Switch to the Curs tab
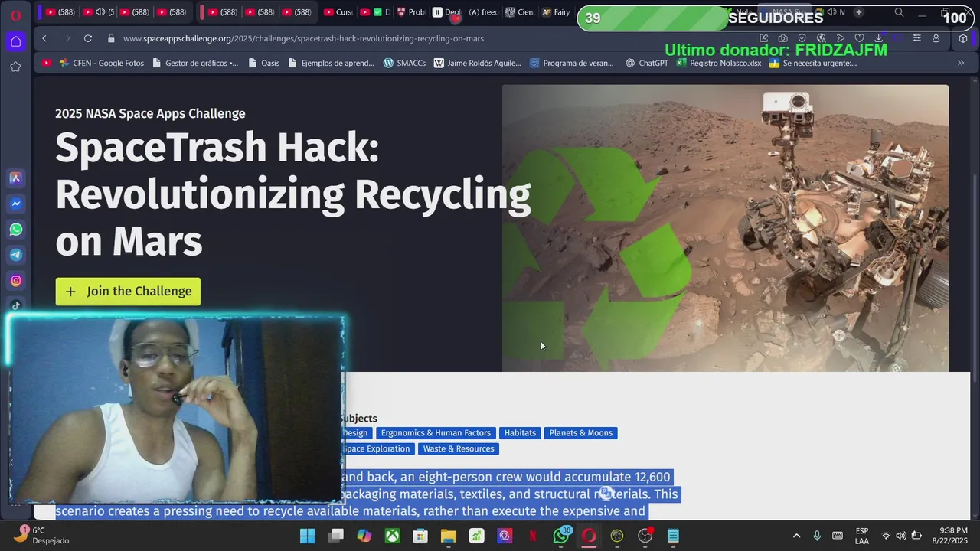This screenshot has height=551, width=980. click(x=338, y=12)
